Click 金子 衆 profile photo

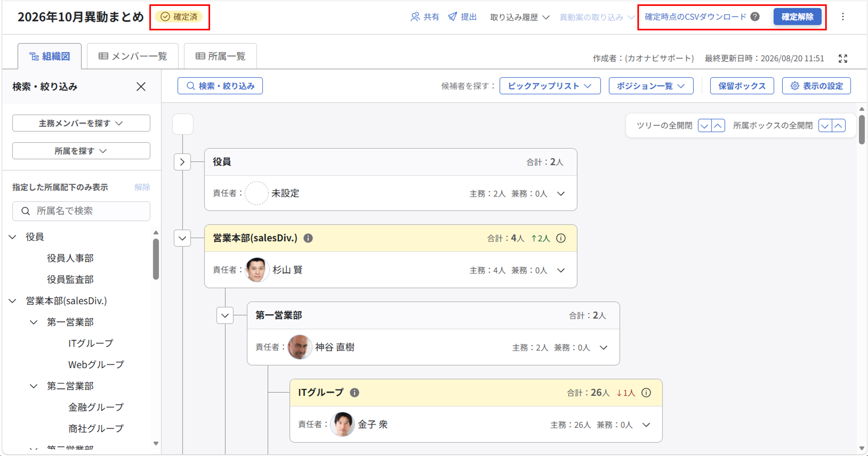pyautogui.click(x=342, y=424)
